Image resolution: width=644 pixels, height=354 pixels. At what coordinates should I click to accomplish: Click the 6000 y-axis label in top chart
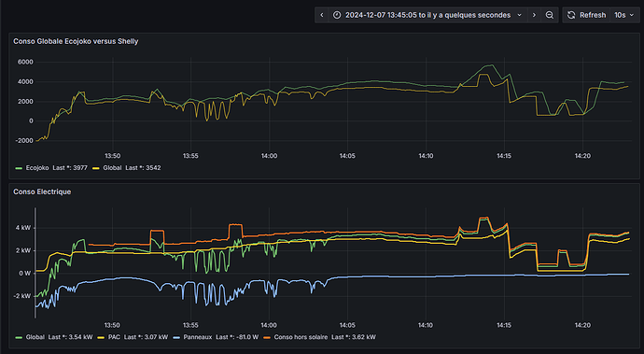[25, 62]
